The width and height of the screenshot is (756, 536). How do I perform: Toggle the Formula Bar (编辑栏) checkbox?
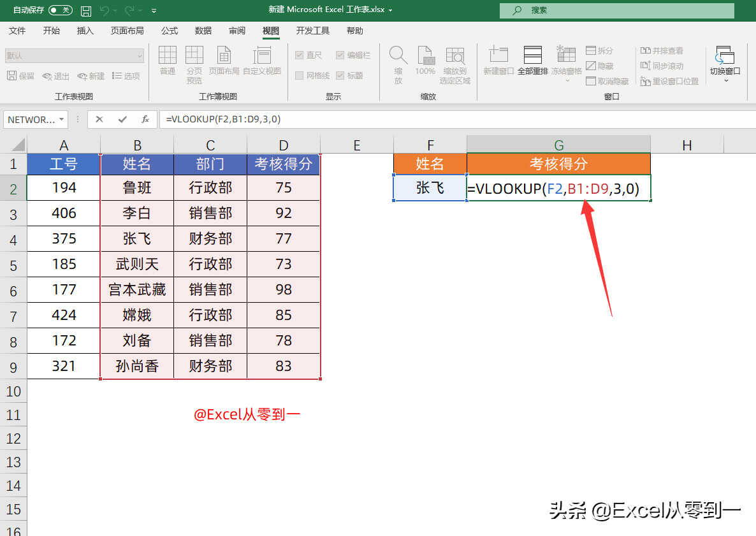(x=340, y=55)
